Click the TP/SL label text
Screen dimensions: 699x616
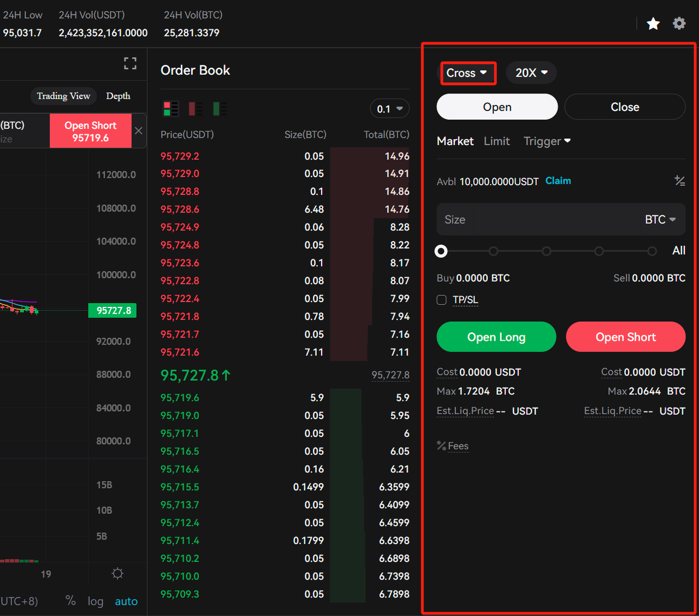(x=465, y=300)
